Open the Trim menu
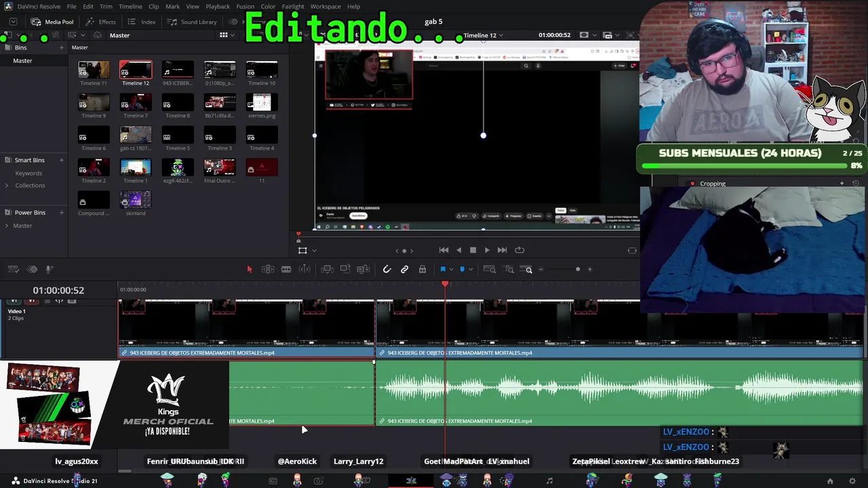This screenshot has height=488, width=868. coord(106,6)
